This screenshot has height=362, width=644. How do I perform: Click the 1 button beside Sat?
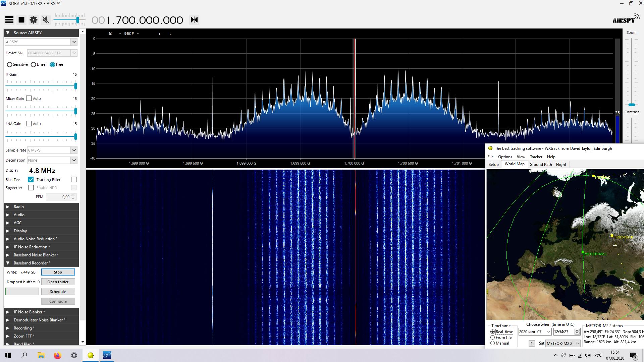[x=531, y=343]
